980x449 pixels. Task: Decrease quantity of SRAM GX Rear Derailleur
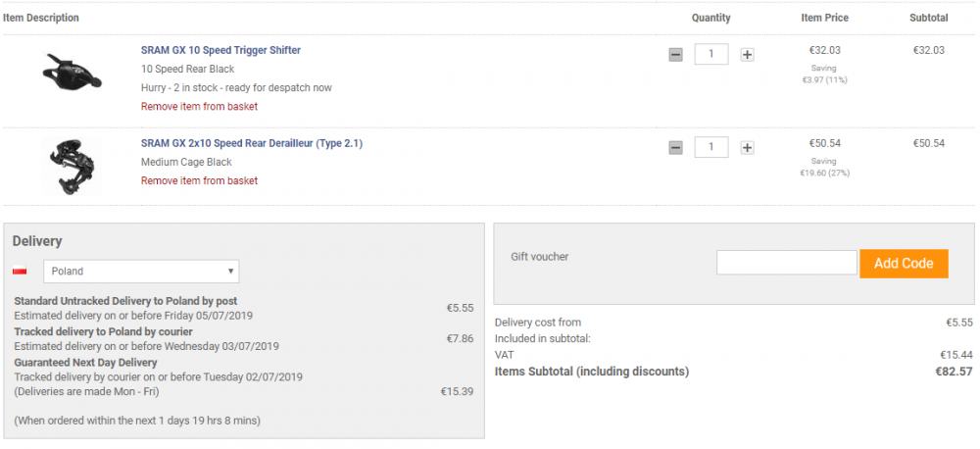675,148
